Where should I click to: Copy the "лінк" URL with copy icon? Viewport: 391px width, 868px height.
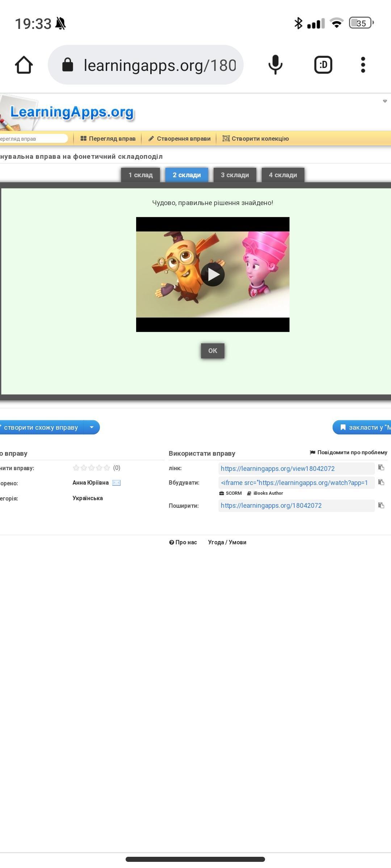click(381, 468)
